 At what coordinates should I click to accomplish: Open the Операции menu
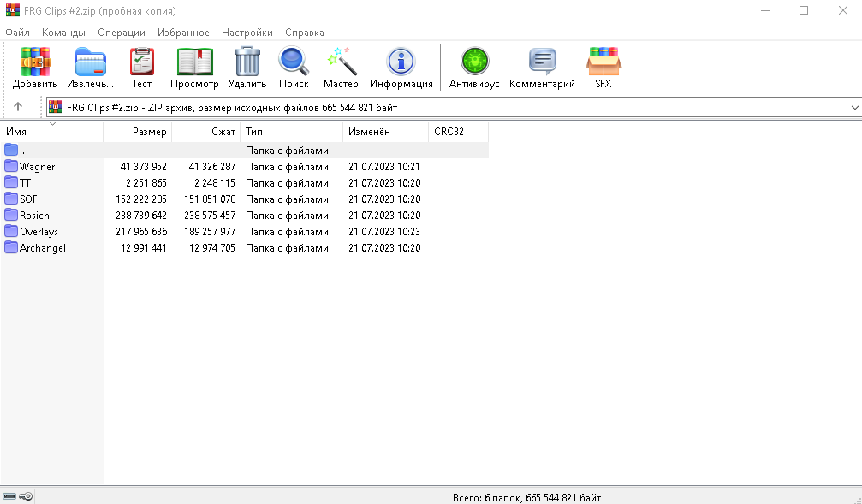[x=122, y=33]
